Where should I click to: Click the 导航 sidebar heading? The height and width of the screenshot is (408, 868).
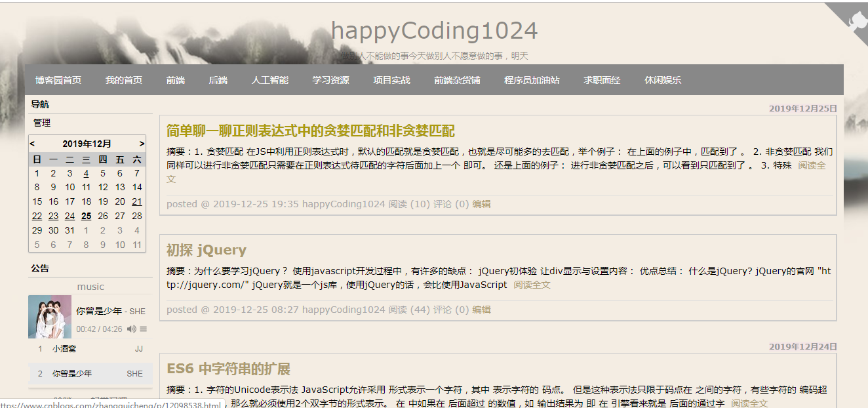click(40, 104)
